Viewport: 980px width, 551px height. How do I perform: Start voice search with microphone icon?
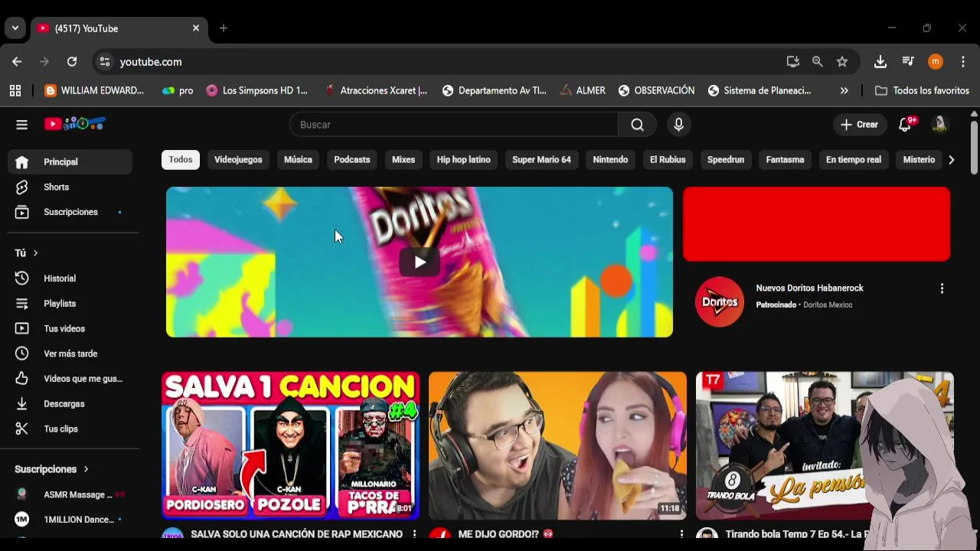point(678,125)
